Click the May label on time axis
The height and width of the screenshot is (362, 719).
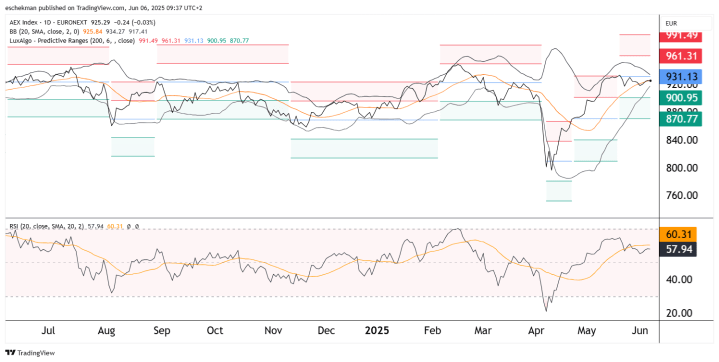click(x=586, y=330)
